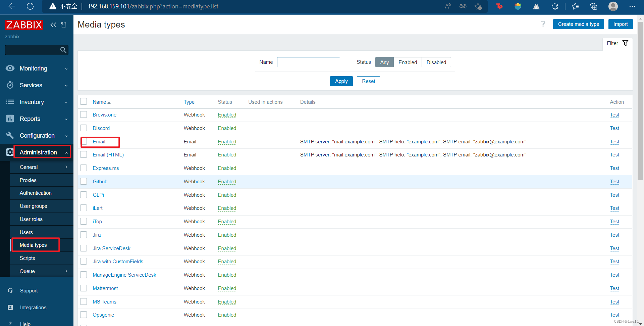Click the sidebar search input box
Image resolution: width=644 pixels, height=326 pixels.
37,50
